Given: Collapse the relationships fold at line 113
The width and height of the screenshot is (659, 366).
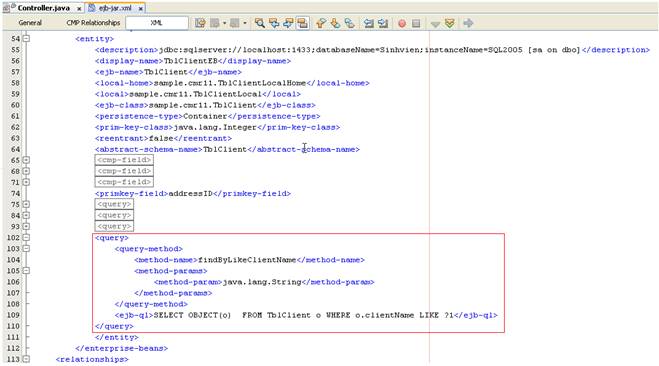Looking at the screenshot, I should point(26,359).
